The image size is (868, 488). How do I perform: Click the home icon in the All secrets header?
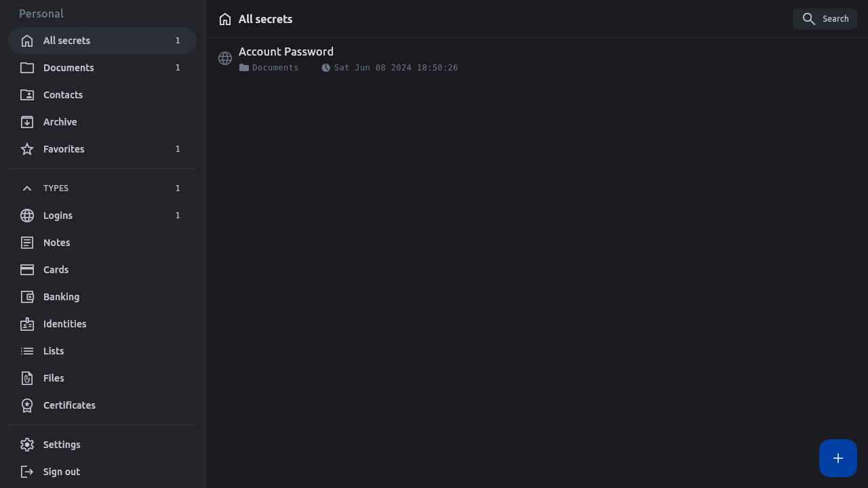[x=225, y=20]
